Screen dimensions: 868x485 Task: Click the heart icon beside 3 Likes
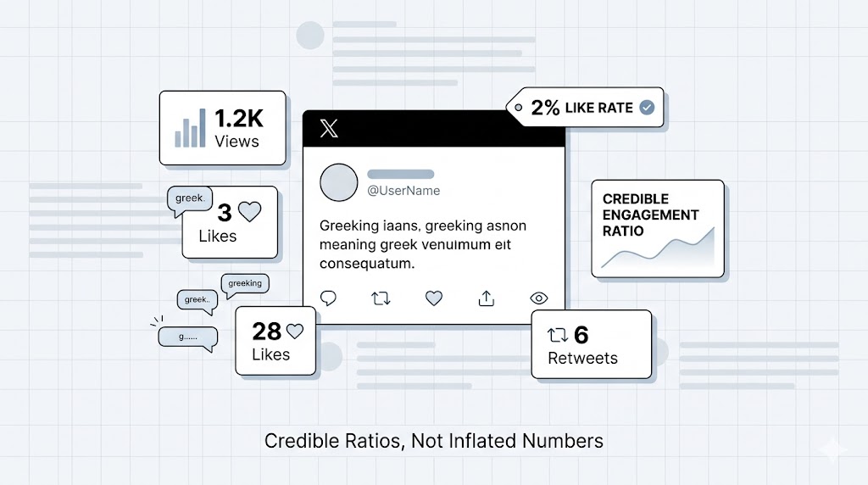(250, 211)
